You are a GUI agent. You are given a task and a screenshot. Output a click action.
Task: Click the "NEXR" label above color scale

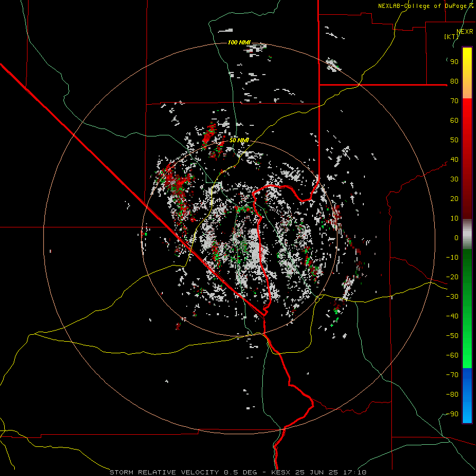pos(465,32)
